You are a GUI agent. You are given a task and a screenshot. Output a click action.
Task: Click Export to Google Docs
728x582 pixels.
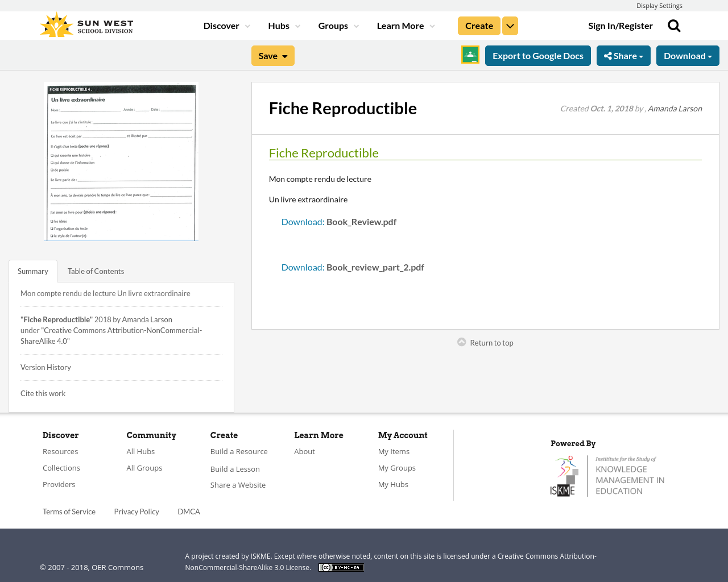tap(537, 55)
